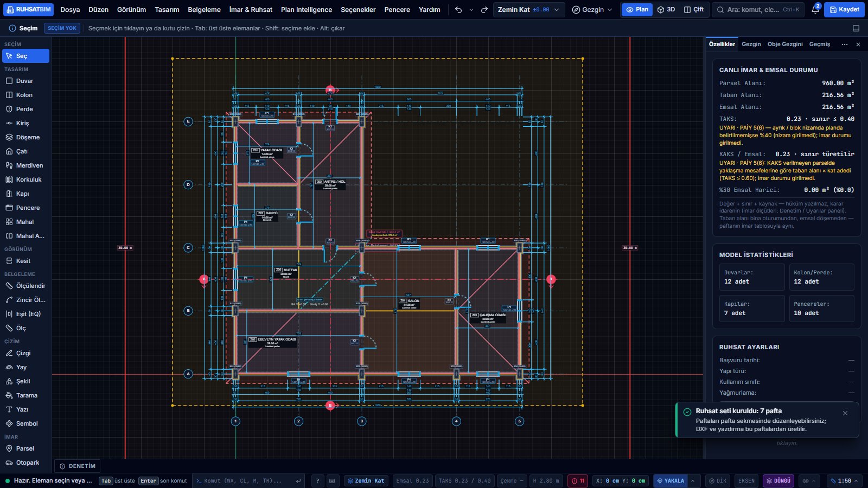Screen dimensions: 868x488
Task: Open the İmar & Ruhsat menu
Action: (x=251, y=10)
